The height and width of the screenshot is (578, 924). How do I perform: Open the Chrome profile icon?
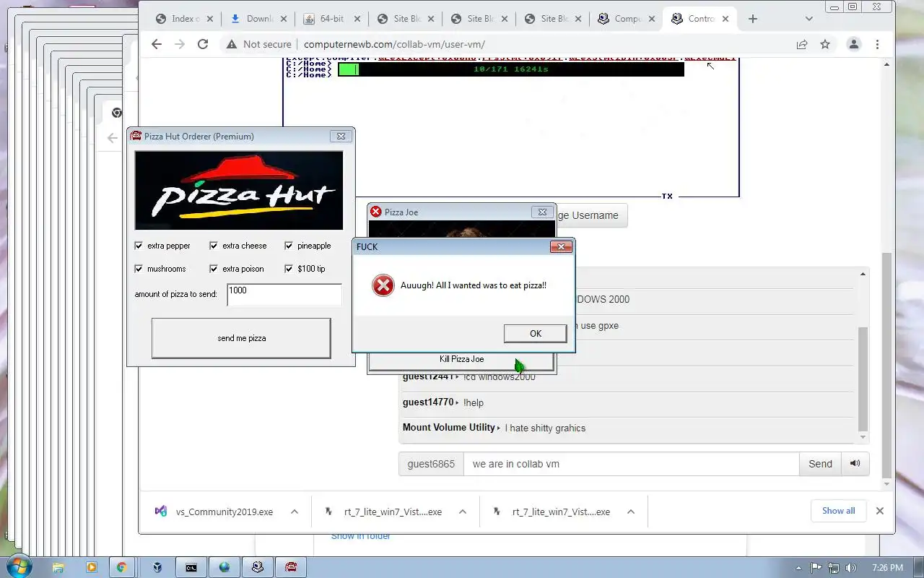pyautogui.click(x=853, y=44)
